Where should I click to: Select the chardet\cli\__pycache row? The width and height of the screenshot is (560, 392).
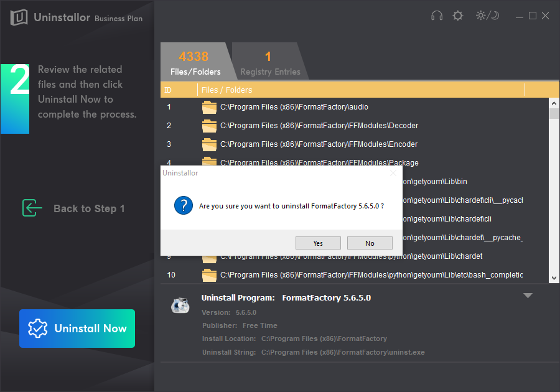pyautogui.click(x=475, y=200)
